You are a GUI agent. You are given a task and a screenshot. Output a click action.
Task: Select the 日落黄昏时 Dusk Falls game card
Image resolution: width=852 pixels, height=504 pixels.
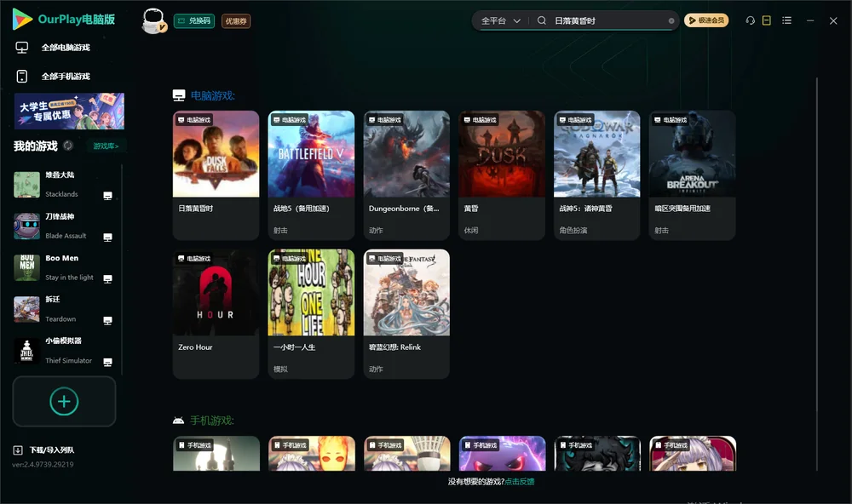click(x=216, y=175)
